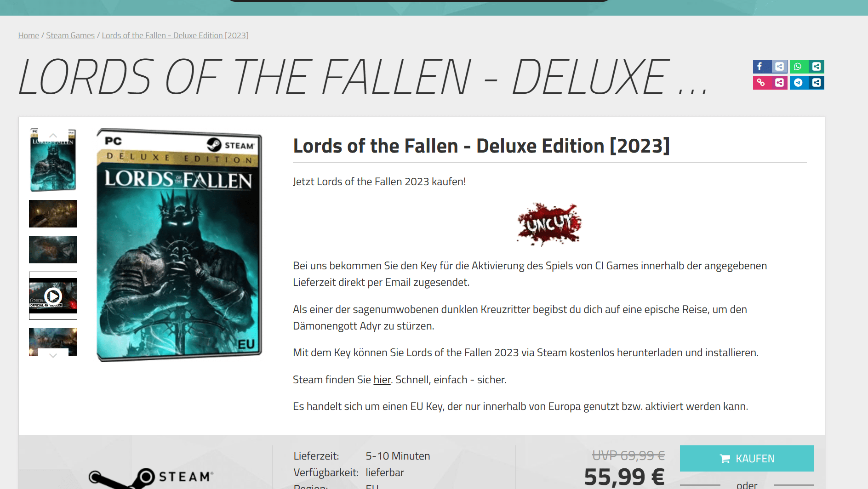Move thumbnail gallery down with bottom chevron
The height and width of the screenshot is (489, 868).
[53, 355]
